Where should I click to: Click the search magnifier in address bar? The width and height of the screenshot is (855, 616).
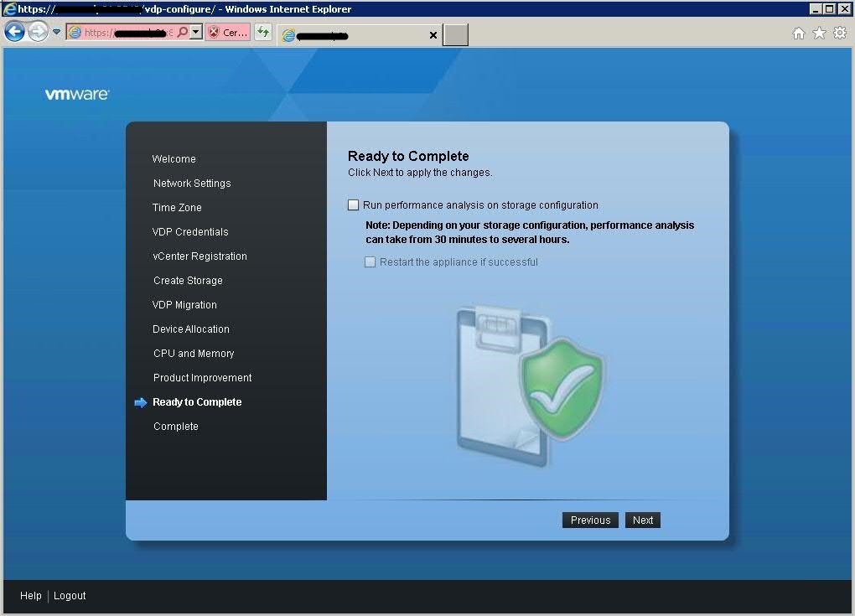183,32
